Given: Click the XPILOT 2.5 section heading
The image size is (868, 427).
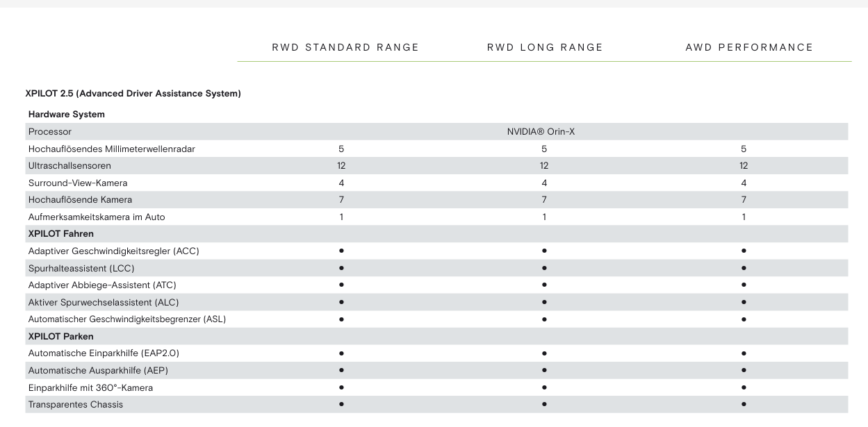Looking at the screenshot, I should pos(133,94).
